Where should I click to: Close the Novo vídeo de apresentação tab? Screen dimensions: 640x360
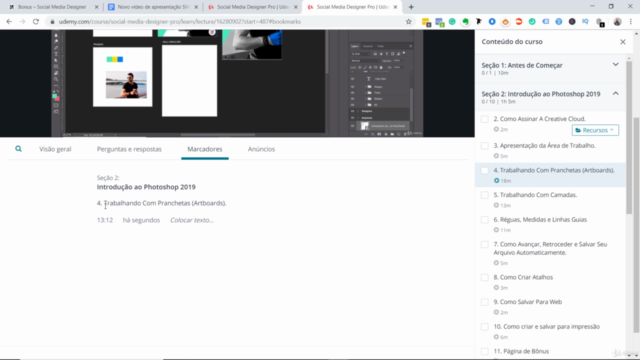click(x=196, y=7)
